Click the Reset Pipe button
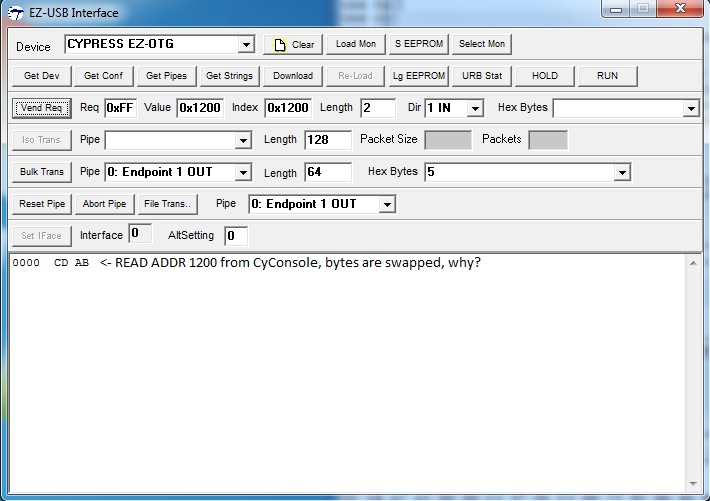Screen dimensions: 710x501 click(x=42, y=204)
